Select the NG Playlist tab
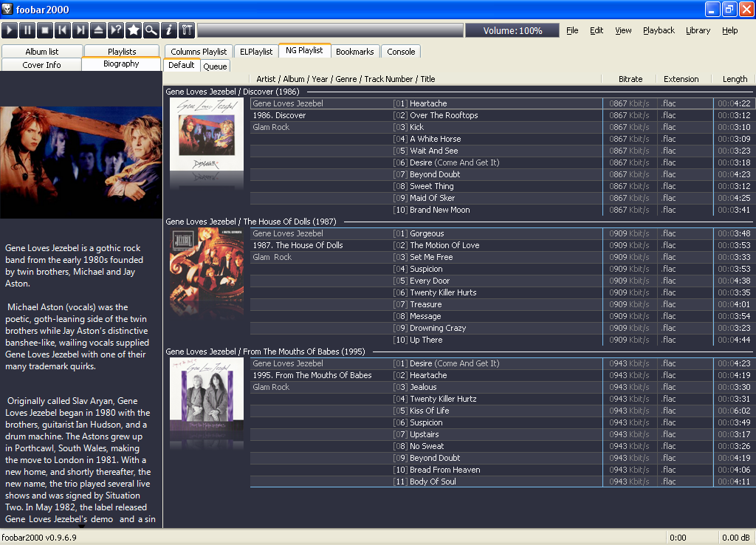 304,50
